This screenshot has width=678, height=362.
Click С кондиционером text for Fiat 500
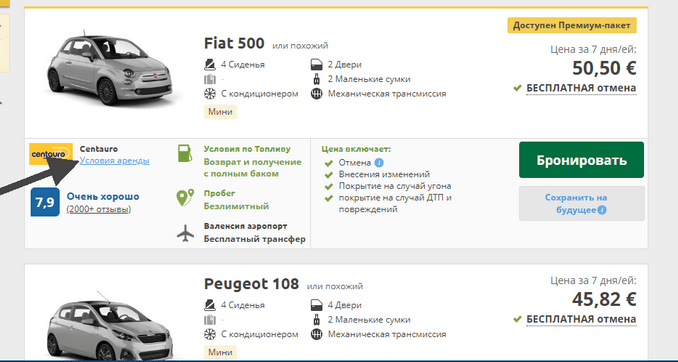[259, 93]
